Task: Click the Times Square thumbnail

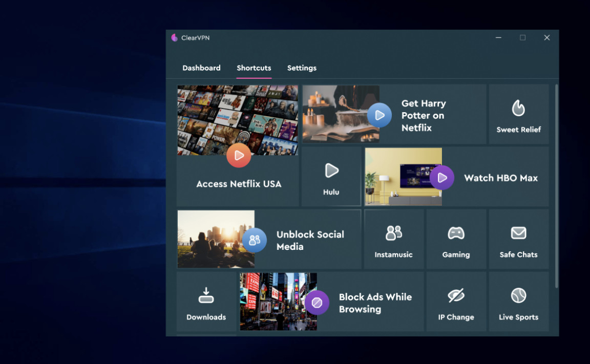Action: pos(279,302)
